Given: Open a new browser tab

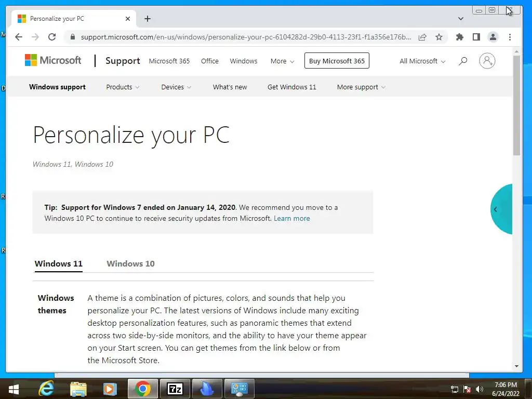Looking at the screenshot, I should (147, 19).
